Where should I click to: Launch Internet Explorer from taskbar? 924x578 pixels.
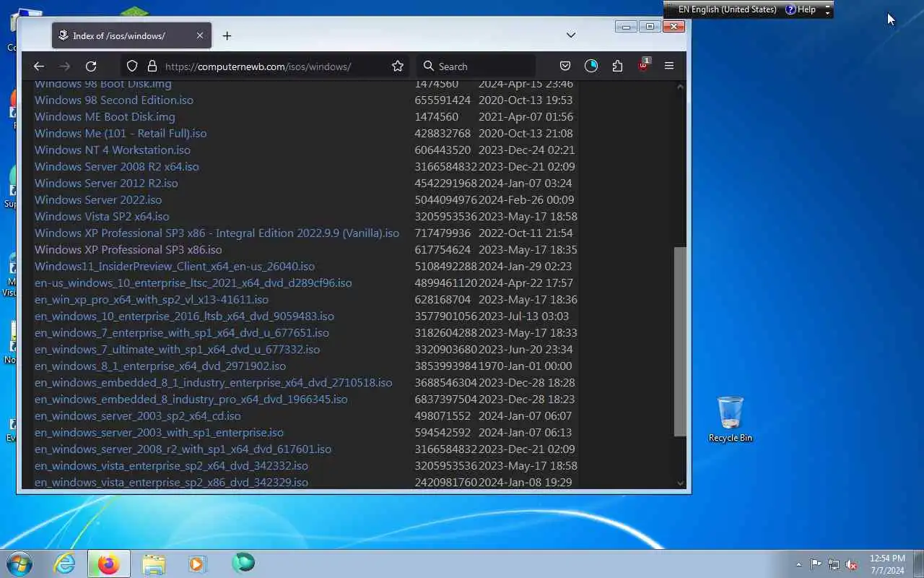(65, 564)
